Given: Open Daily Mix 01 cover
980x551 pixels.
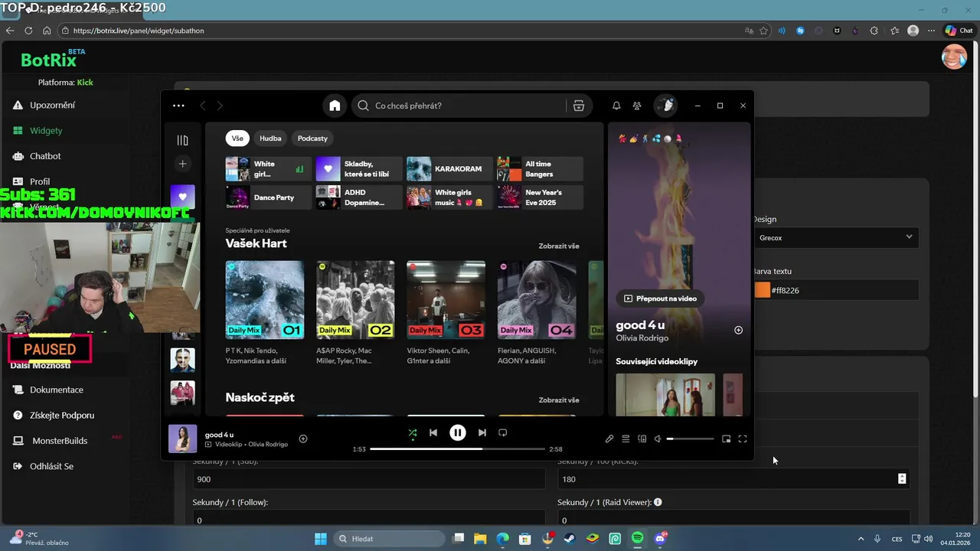Looking at the screenshot, I should pyautogui.click(x=265, y=300).
